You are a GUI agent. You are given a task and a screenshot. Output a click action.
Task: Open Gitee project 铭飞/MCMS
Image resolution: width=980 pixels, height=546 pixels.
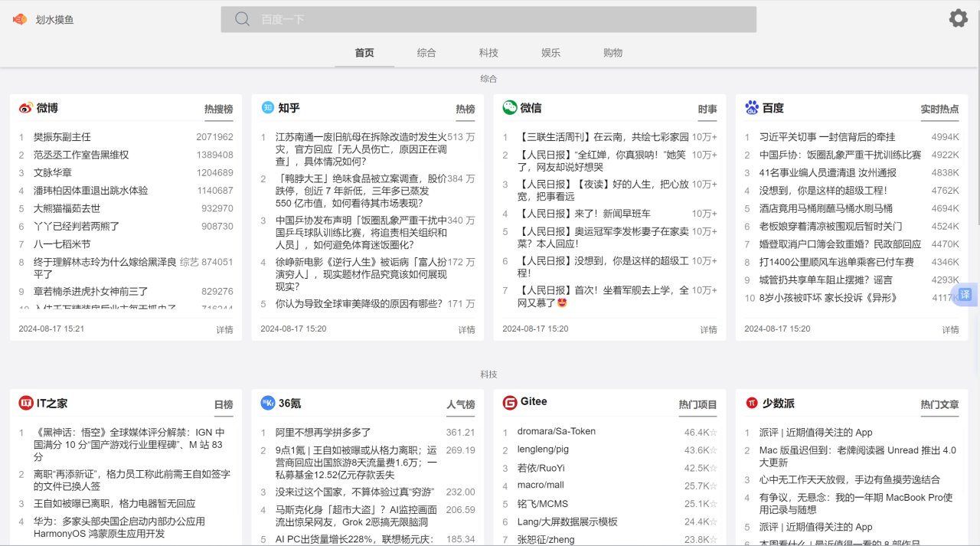pos(543,504)
